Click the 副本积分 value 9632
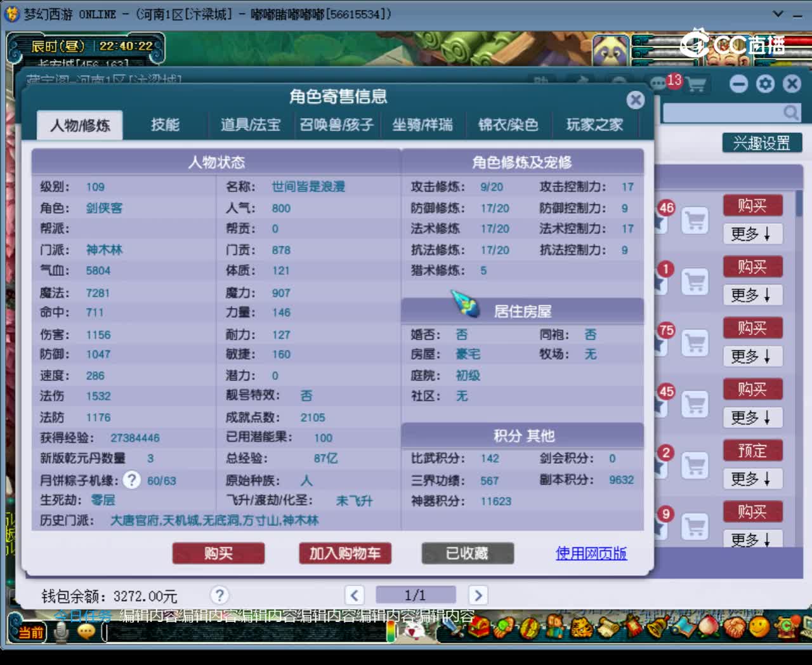 (621, 480)
